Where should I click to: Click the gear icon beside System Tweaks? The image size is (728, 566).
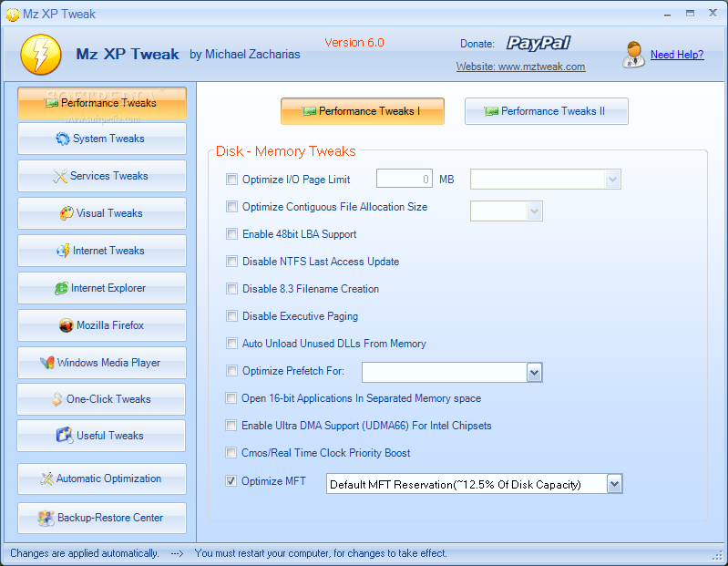click(63, 139)
